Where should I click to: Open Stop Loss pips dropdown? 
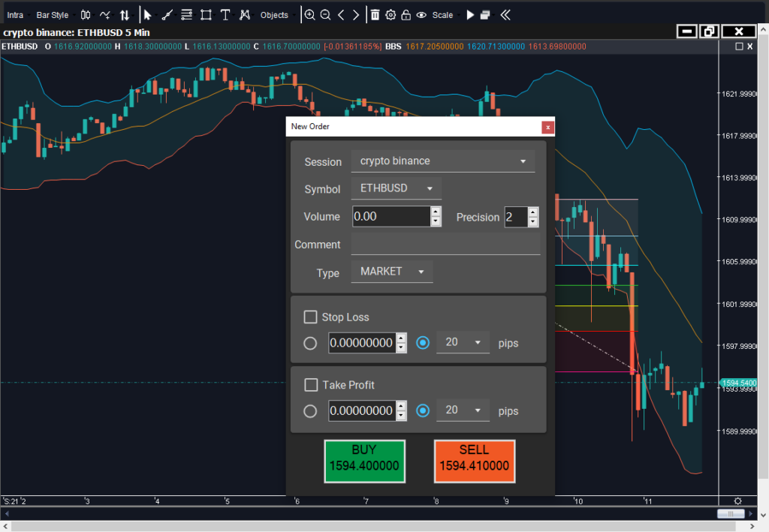463,342
